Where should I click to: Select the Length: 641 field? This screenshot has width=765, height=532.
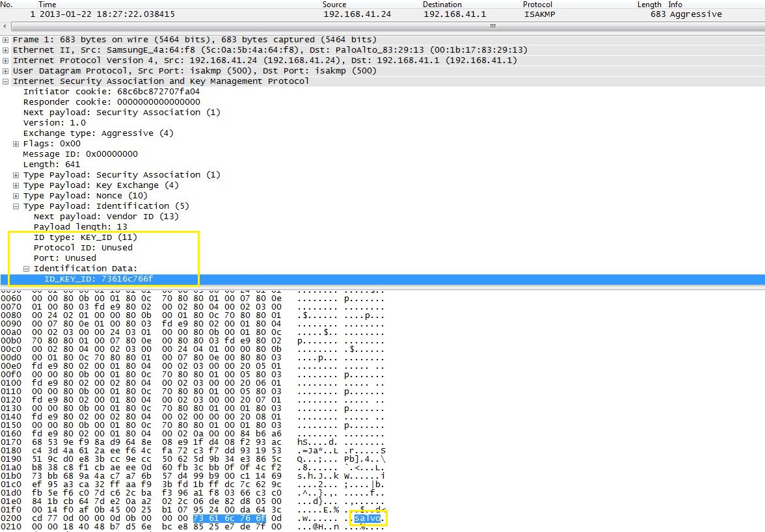click(x=52, y=165)
